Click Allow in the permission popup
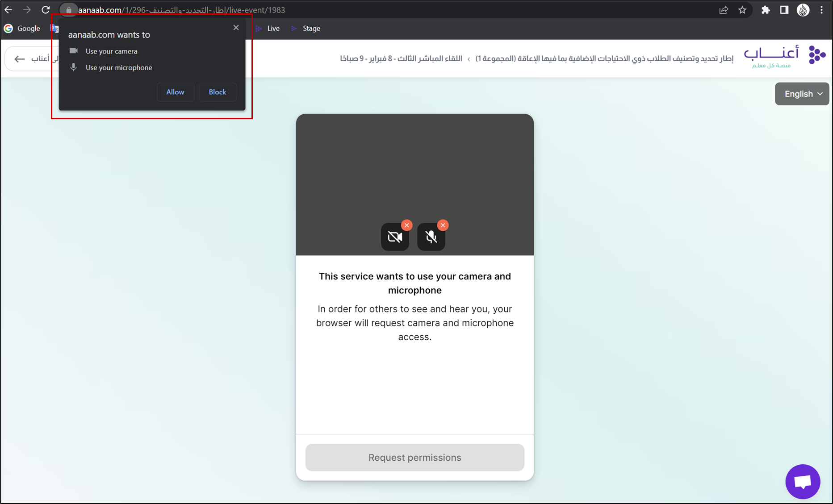This screenshot has width=833, height=504. [x=175, y=92]
